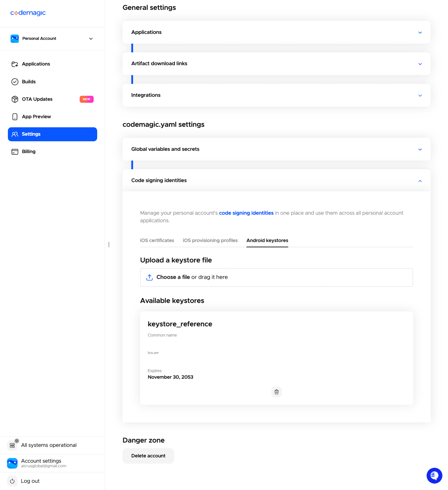Click chevron on Artifact download links
Image resolution: width=448 pixels, height=490 pixels.
click(420, 64)
